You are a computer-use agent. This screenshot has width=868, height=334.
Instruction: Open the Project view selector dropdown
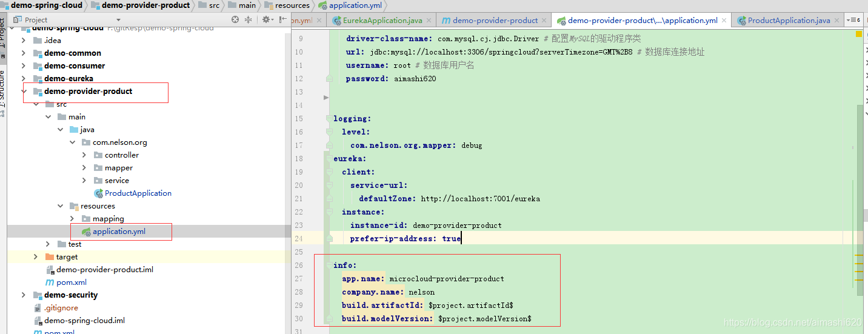click(x=118, y=20)
